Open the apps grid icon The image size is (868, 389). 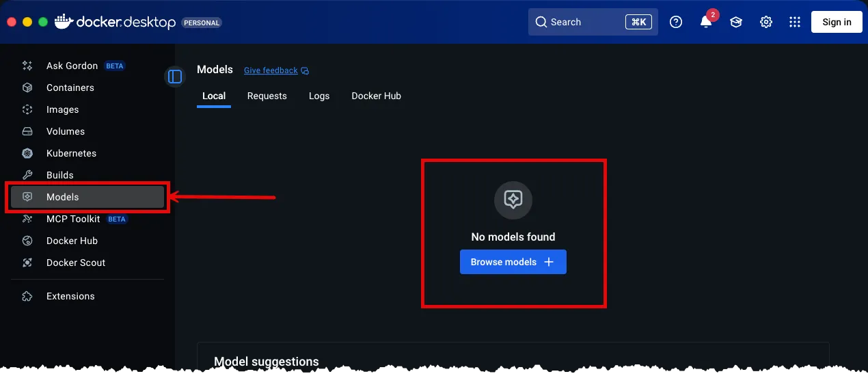[795, 22]
